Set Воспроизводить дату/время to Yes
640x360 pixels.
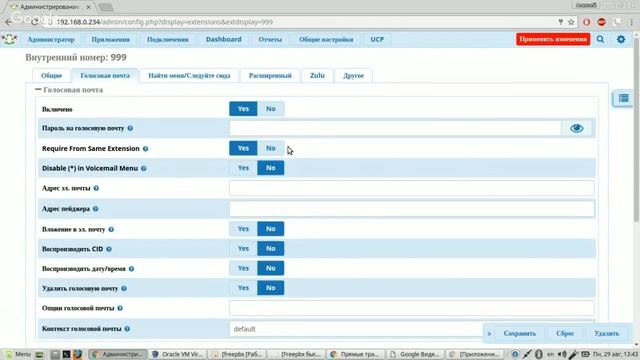click(243, 268)
